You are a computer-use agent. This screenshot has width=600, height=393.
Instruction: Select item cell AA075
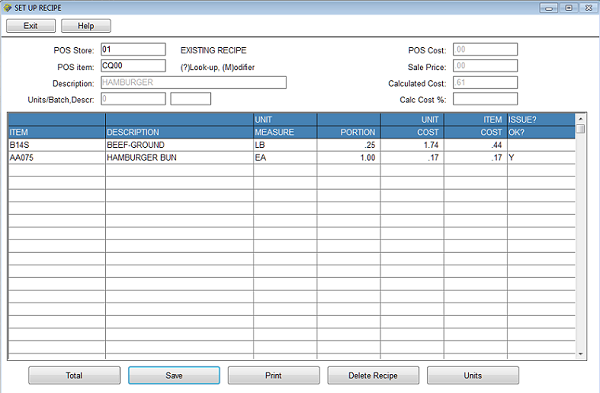click(x=57, y=158)
